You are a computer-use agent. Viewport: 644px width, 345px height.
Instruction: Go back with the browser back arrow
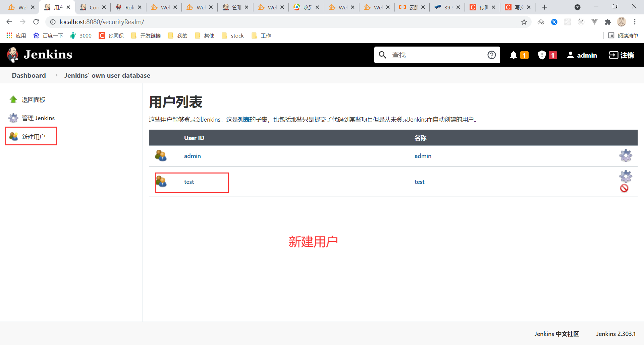click(9, 22)
